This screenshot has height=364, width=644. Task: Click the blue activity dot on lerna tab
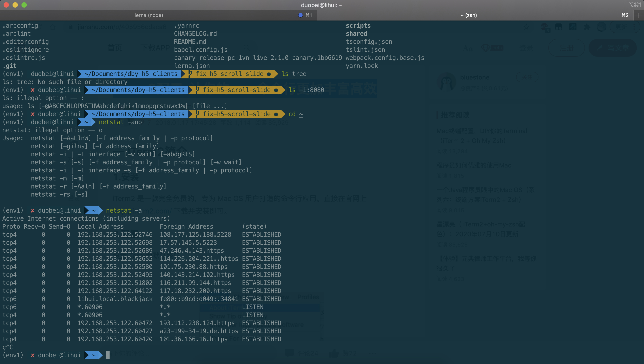click(x=300, y=15)
